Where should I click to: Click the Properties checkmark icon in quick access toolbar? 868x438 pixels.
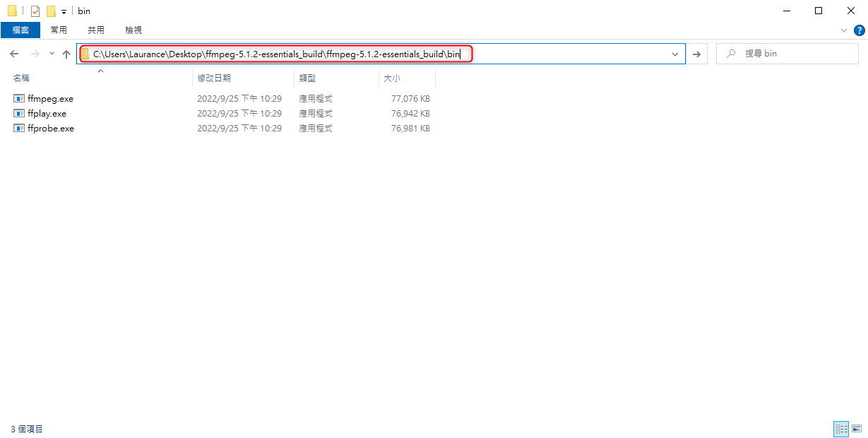click(35, 11)
